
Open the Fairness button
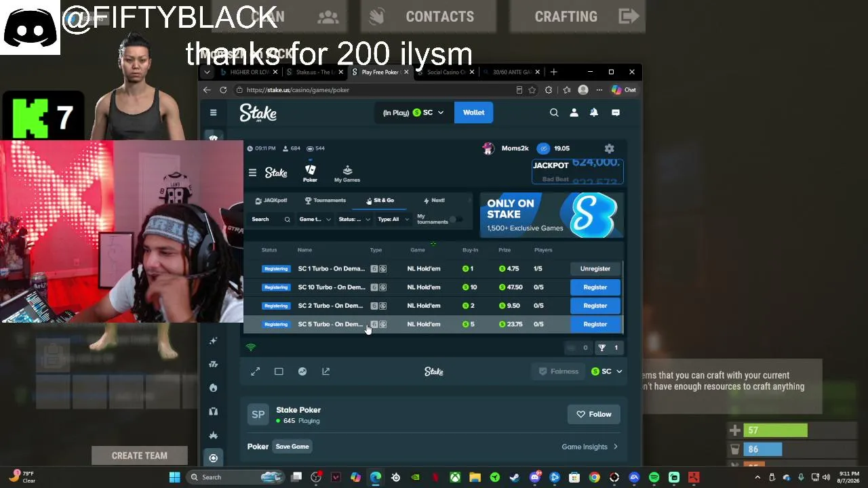559,371
